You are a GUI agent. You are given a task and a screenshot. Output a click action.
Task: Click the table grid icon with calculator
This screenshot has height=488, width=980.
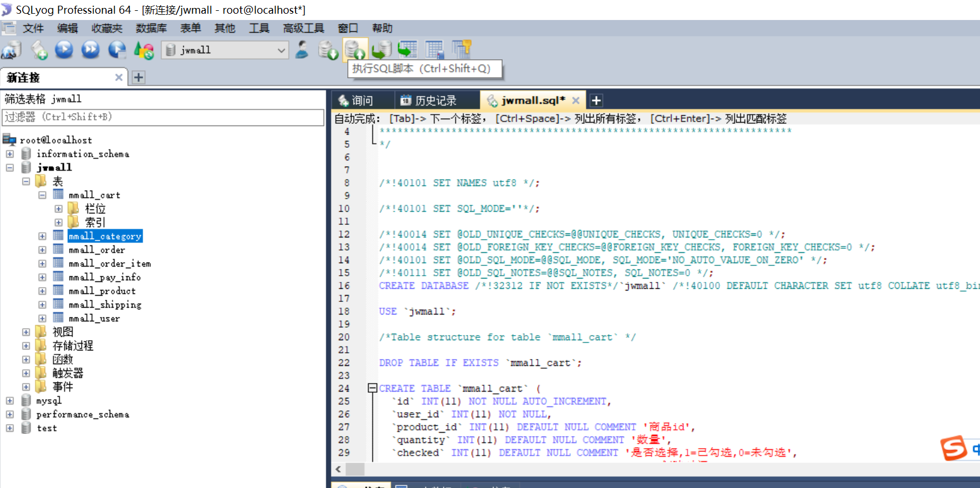435,50
